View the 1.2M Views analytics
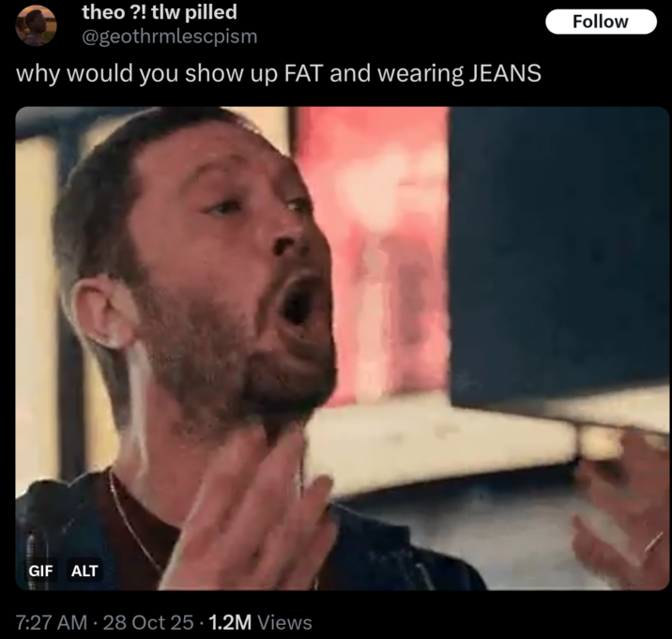The width and height of the screenshot is (672, 639). pyautogui.click(x=261, y=622)
